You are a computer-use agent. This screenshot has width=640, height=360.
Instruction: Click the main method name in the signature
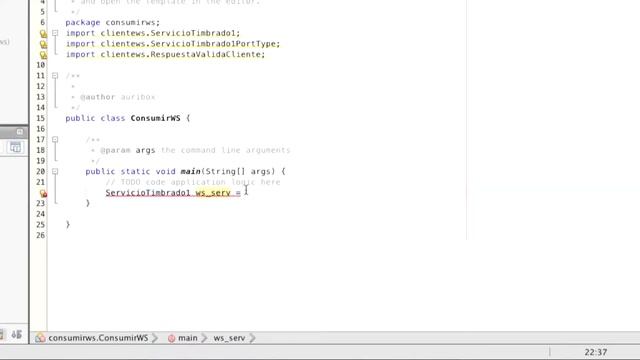click(190, 171)
